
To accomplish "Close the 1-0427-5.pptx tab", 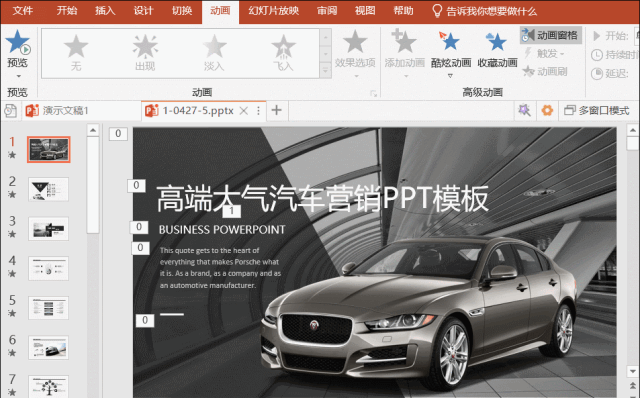I will click(x=244, y=111).
